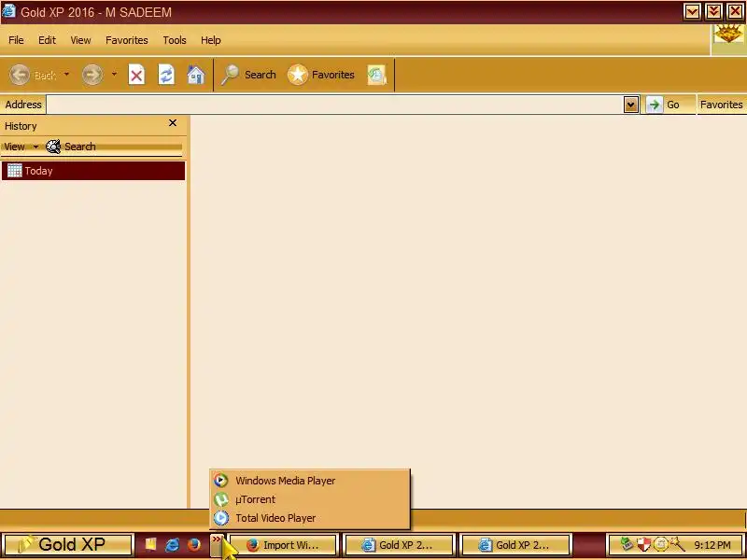Click the Go button

[665, 105]
